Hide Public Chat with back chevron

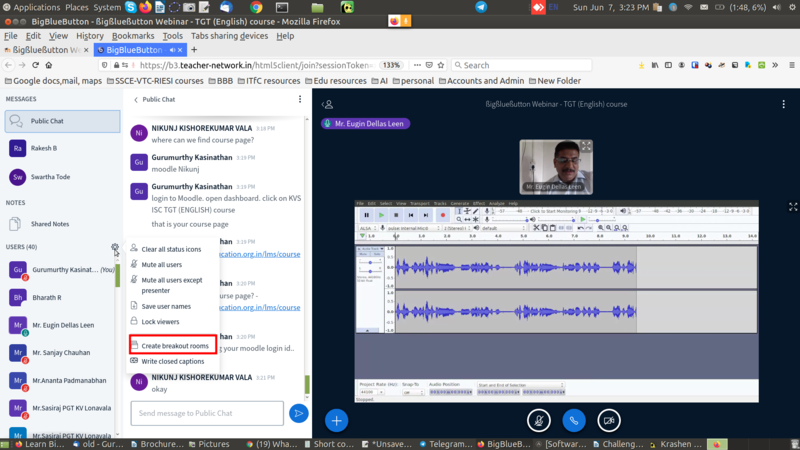click(136, 99)
